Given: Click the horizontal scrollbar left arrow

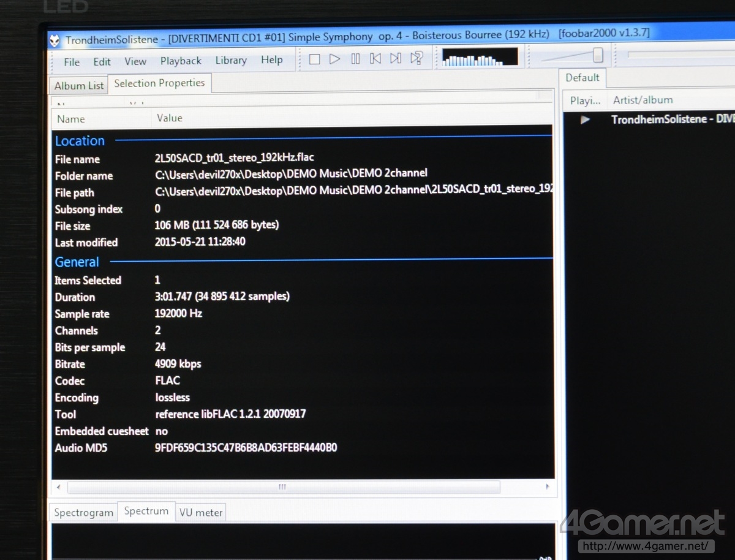Looking at the screenshot, I should pyautogui.click(x=58, y=488).
